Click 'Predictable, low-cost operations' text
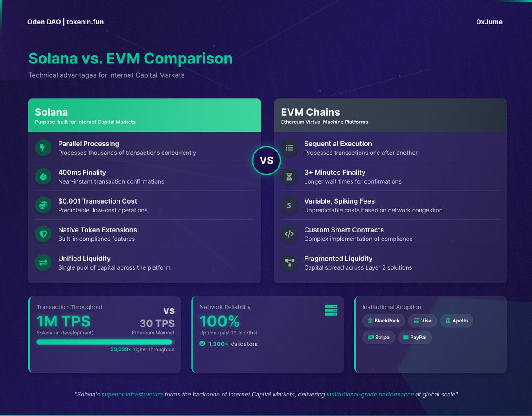Screen dimensions: 532x416 tap(103, 210)
